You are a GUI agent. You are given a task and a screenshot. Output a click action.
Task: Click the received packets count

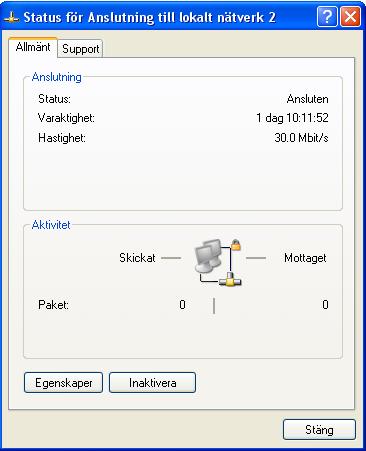(x=325, y=304)
